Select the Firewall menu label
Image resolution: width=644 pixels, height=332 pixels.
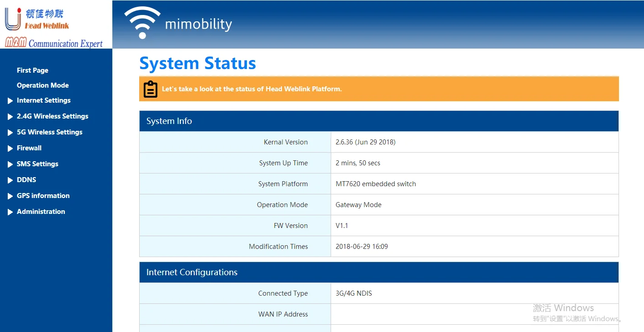tap(29, 148)
